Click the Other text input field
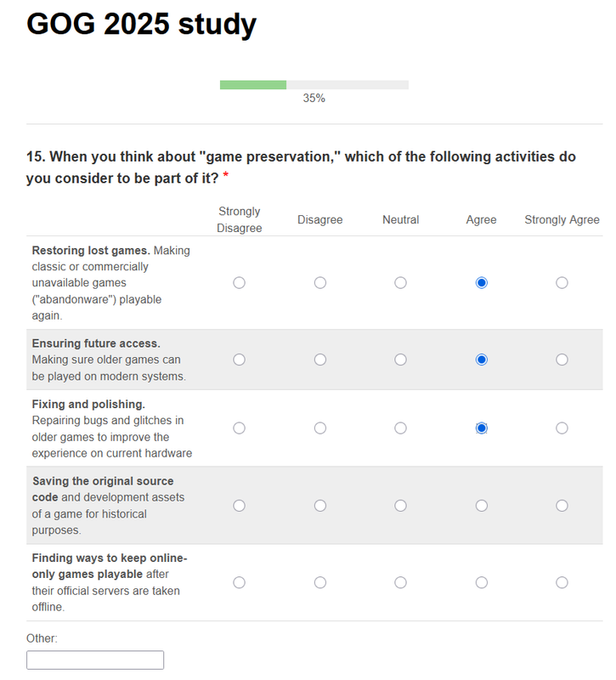 [95, 660]
